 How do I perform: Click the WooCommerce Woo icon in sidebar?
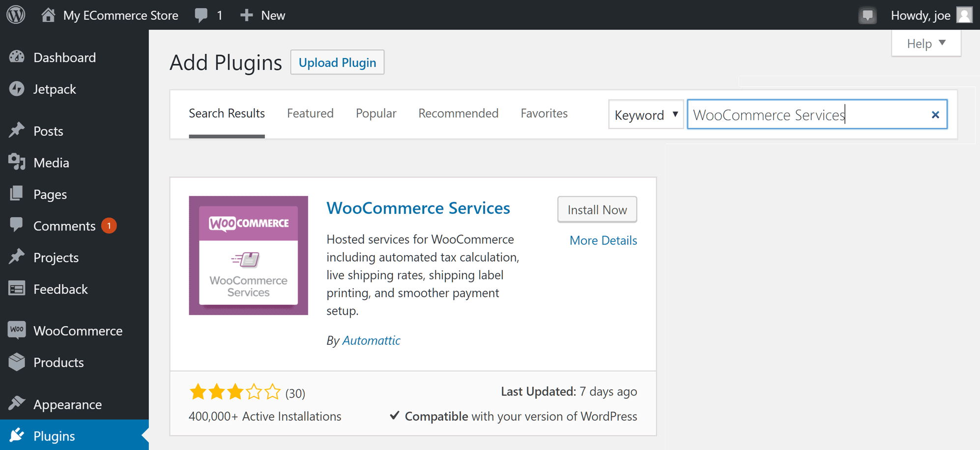pyautogui.click(x=17, y=330)
